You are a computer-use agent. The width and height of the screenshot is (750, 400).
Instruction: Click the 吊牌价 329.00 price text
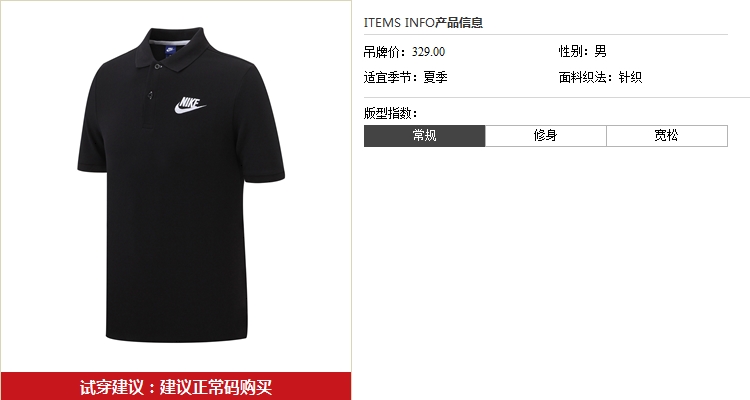point(404,52)
